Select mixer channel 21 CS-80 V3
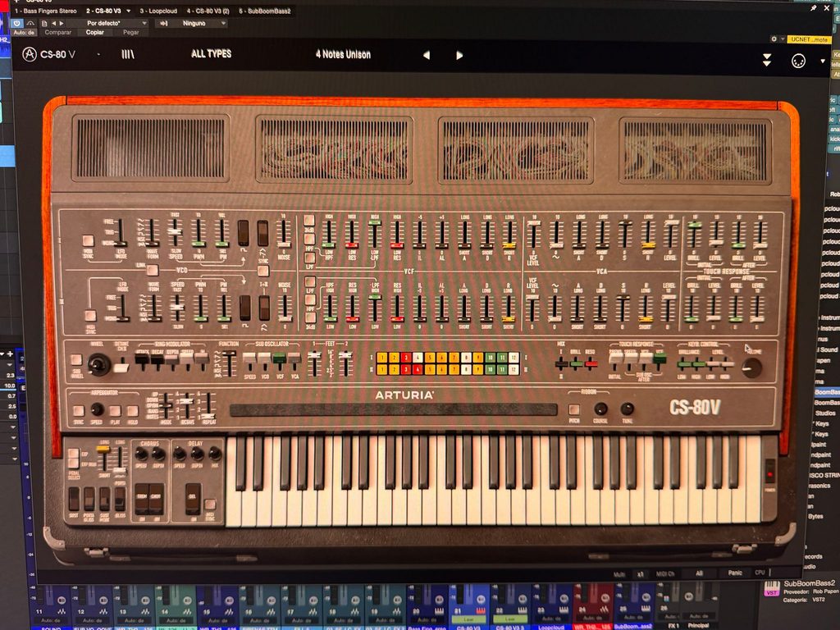This screenshot has height=630, width=840. [x=468, y=607]
